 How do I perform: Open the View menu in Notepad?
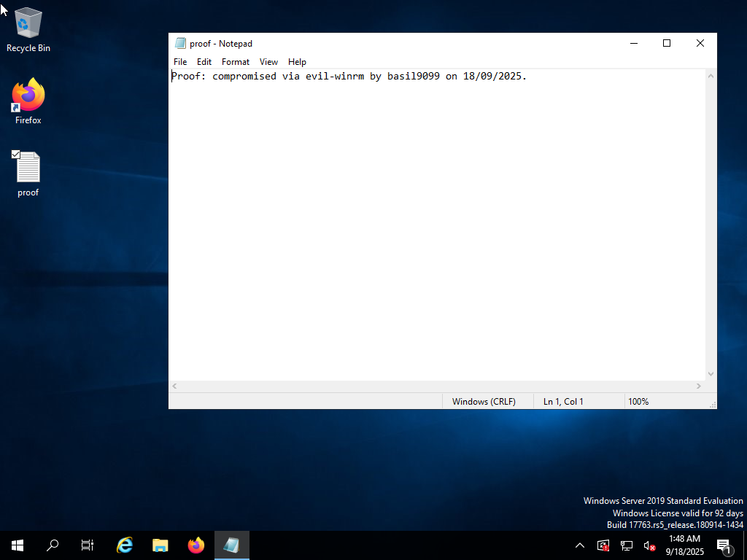pos(268,62)
